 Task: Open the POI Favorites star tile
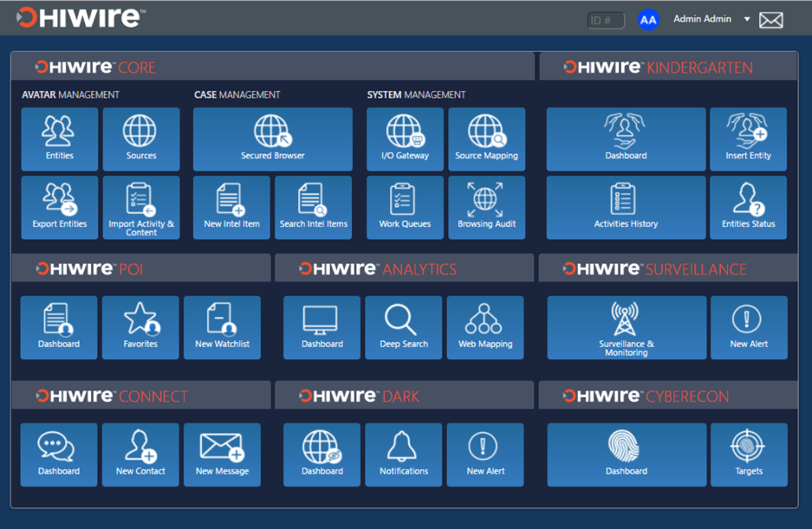tap(140, 327)
